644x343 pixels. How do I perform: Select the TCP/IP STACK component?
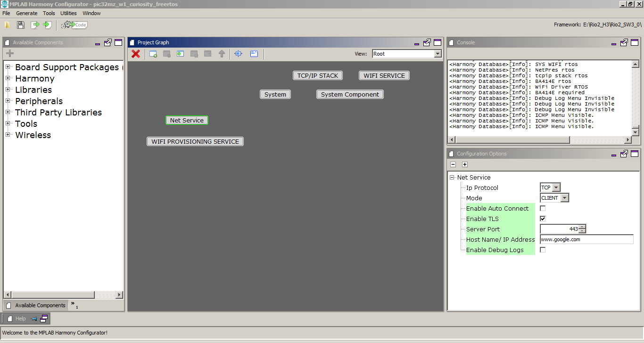tap(318, 75)
